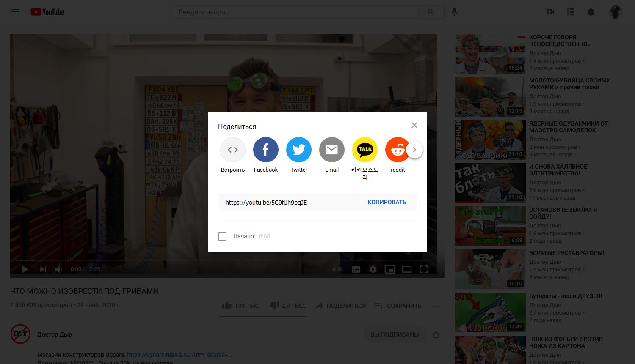The image size is (635, 364).
Task: Click the title МОЛОТОК-УБИЙЦА СВОИМИ РУКАМИ и прочие трюки
Action: click(x=570, y=84)
